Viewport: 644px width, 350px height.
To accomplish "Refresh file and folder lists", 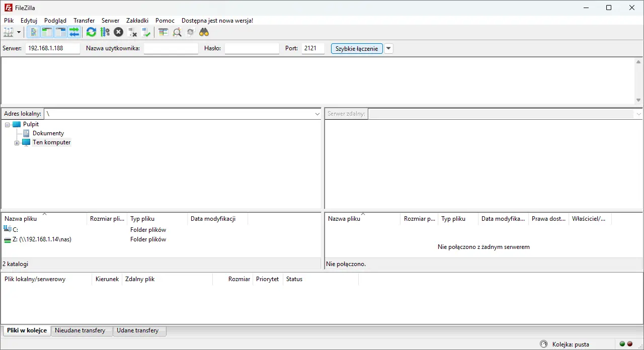I will tap(91, 32).
